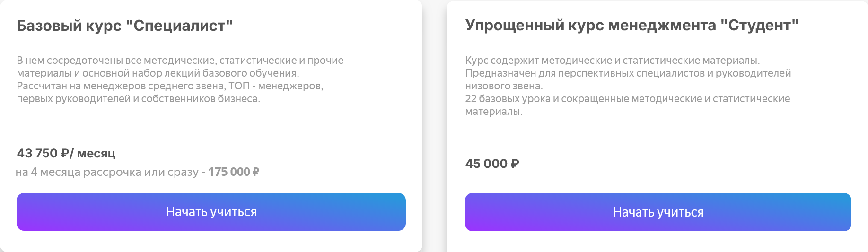Click the final "материалы." line in Студент card

[494, 112]
